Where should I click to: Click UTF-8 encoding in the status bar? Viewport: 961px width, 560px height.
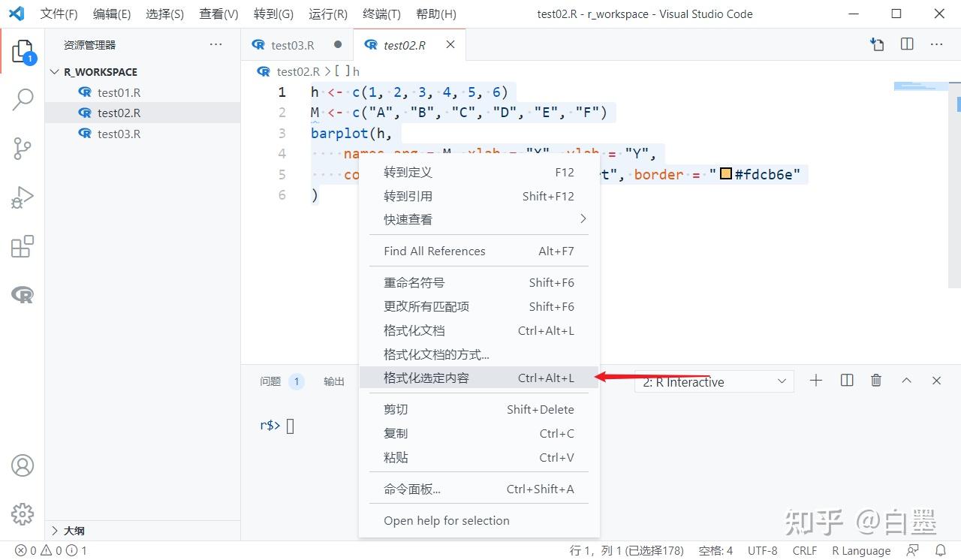762,550
